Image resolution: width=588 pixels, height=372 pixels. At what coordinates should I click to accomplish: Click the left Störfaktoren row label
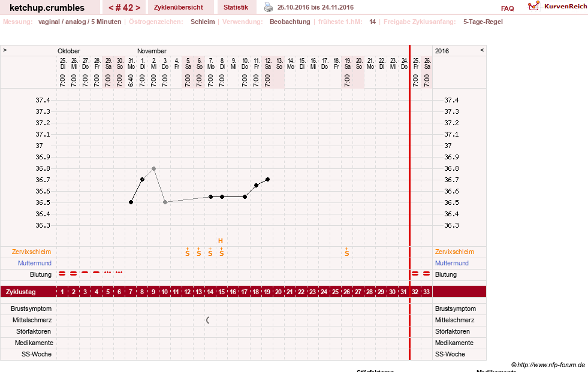coord(34,331)
